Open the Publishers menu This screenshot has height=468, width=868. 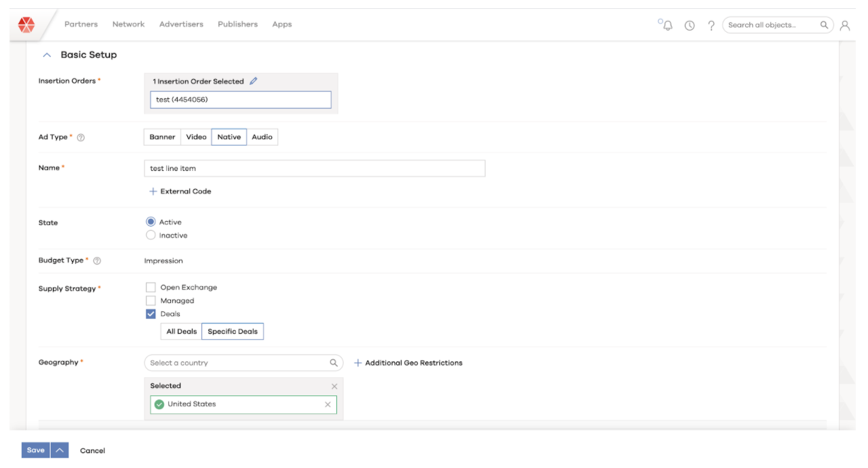(x=237, y=24)
